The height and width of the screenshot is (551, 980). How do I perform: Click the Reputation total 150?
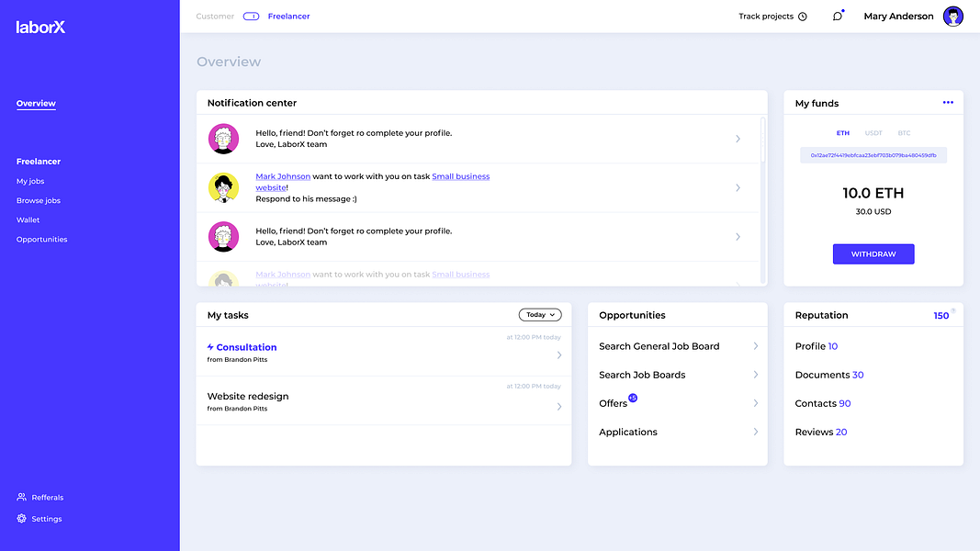click(x=941, y=316)
